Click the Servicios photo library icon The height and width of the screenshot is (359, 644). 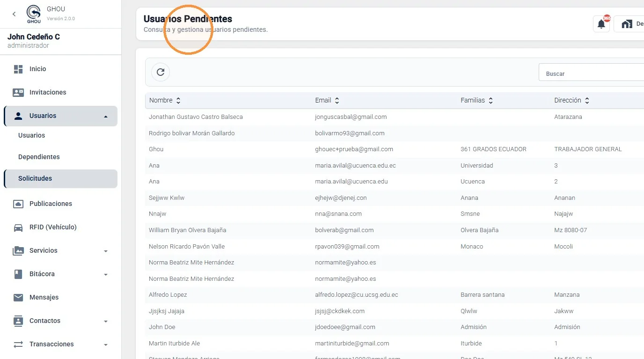click(18, 251)
